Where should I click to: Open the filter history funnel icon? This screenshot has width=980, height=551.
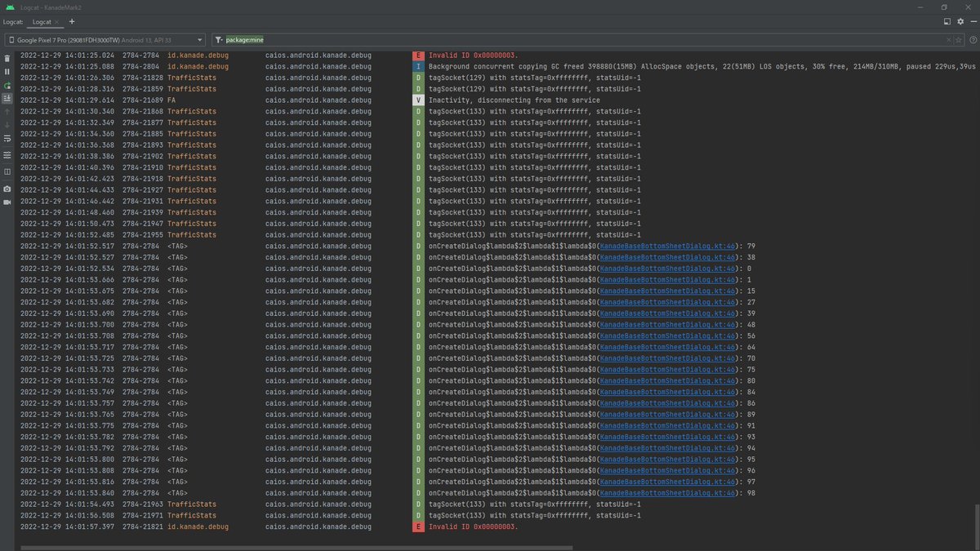[x=219, y=39]
